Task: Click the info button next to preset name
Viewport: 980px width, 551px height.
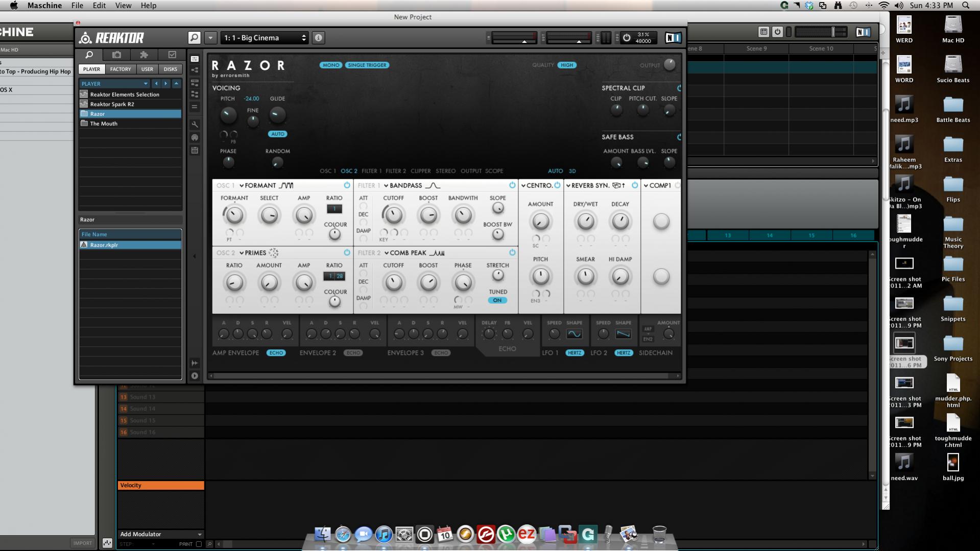Action: 318,38
